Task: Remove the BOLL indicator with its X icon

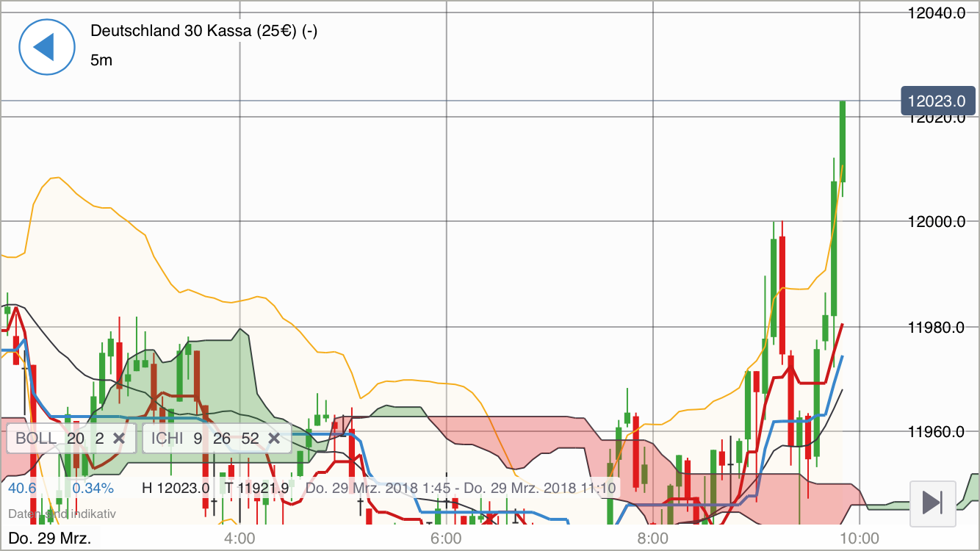Action: tap(119, 438)
